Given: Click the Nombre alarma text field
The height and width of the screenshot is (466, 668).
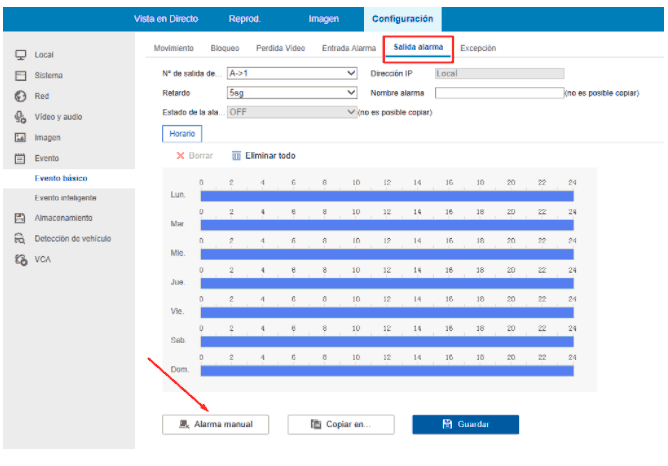Looking at the screenshot, I should coord(499,92).
